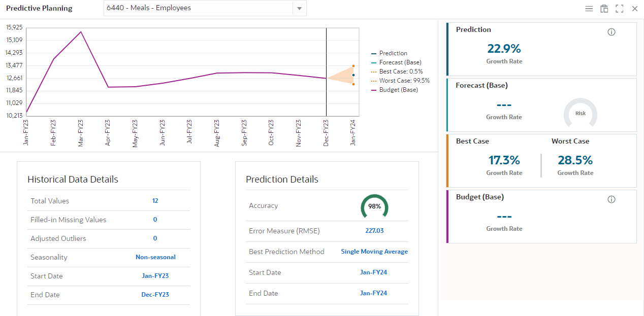644x316 pixels.
Task: Click the Aug-FY23 axis label
Action: [x=217, y=133]
